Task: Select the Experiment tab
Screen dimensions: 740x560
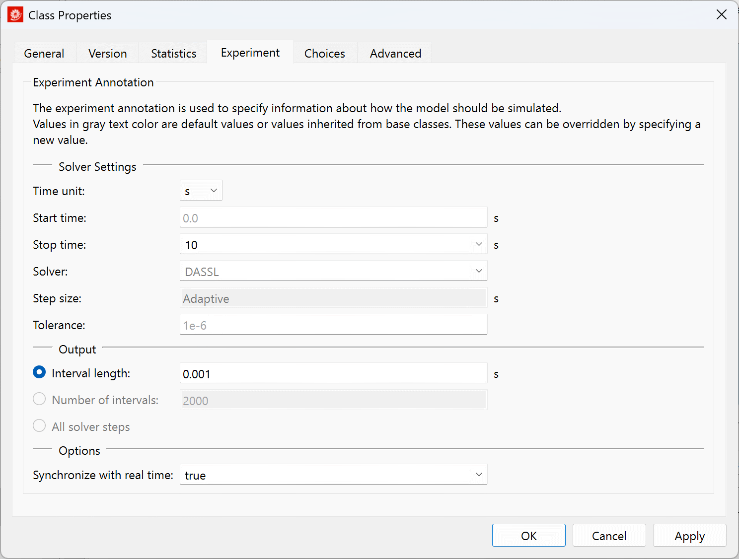Action: [x=250, y=52]
